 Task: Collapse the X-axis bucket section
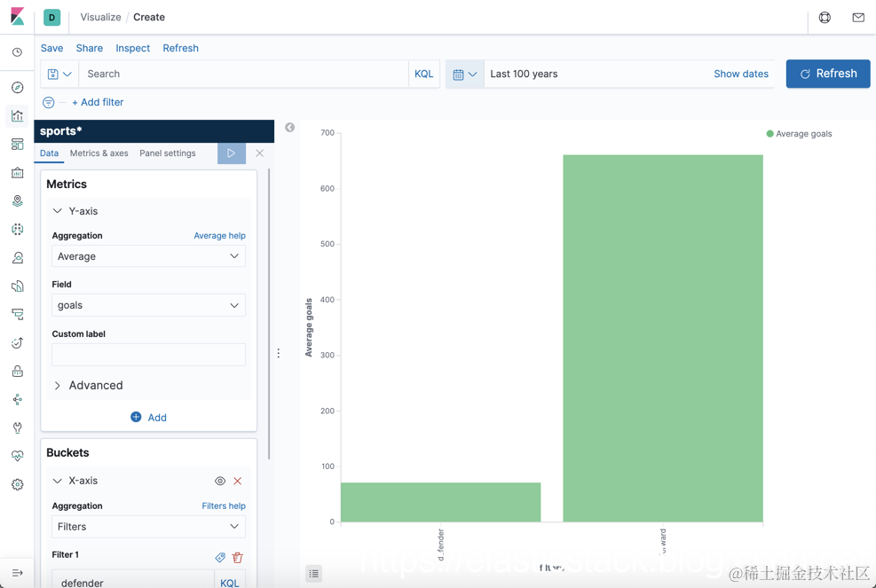tap(57, 481)
